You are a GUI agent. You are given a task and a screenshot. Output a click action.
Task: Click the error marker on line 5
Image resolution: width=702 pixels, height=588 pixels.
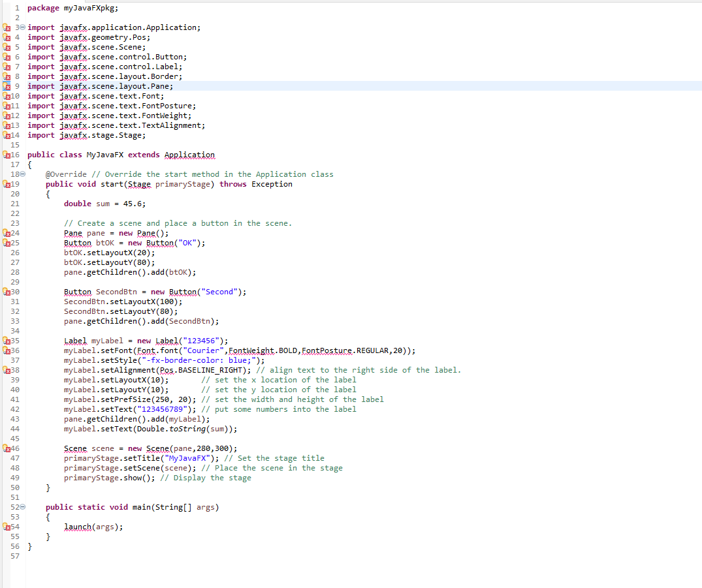tap(7, 48)
